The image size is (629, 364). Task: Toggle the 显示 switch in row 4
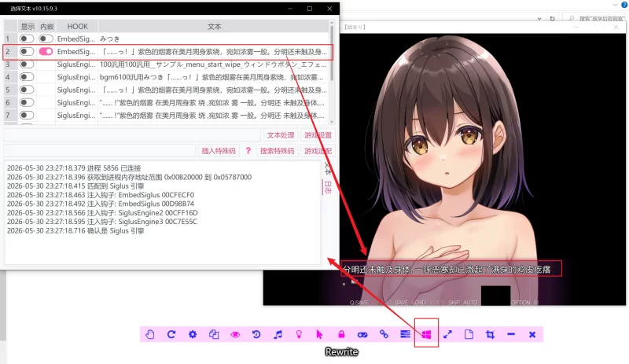(27, 77)
